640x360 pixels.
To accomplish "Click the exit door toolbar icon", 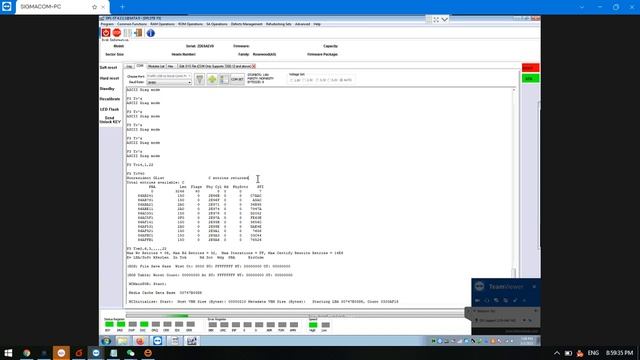I will [138, 33].
